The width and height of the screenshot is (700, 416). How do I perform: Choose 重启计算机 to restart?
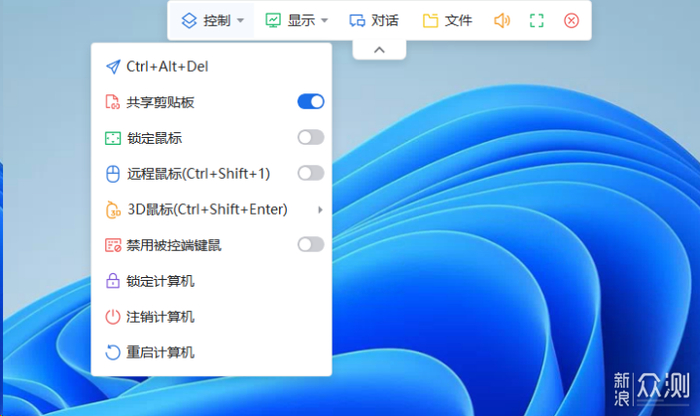point(211,352)
